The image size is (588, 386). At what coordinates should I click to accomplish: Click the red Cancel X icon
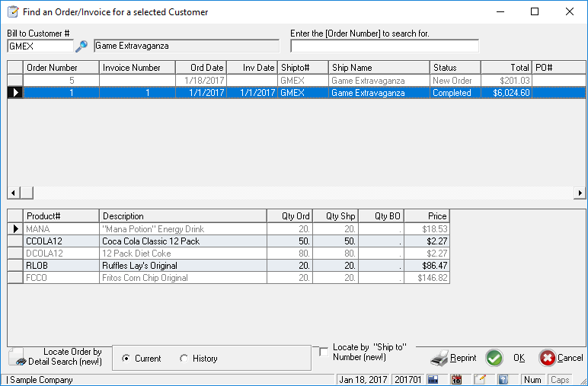547,358
